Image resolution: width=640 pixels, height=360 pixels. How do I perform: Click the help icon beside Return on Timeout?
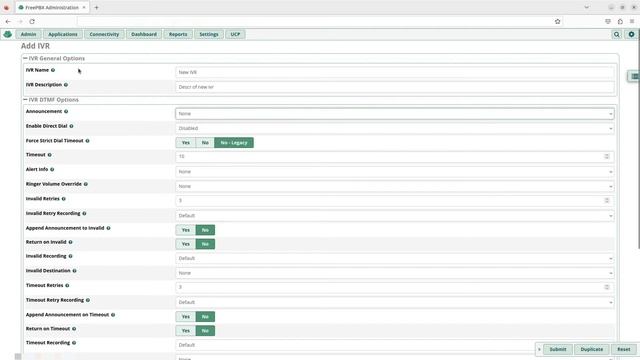74,329
